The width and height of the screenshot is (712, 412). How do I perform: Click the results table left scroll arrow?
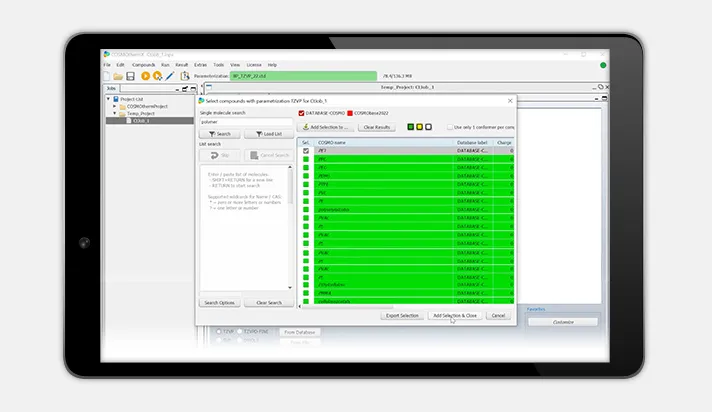pyautogui.click(x=299, y=307)
